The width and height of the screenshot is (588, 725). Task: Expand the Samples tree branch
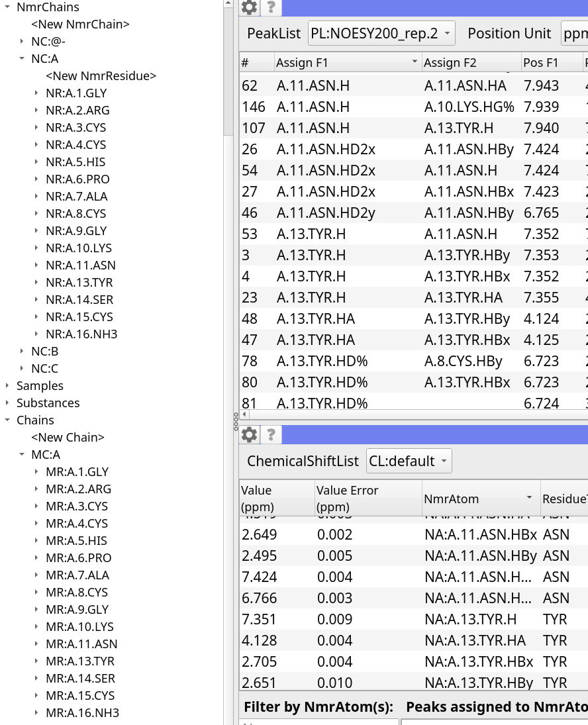pos(7,386)
